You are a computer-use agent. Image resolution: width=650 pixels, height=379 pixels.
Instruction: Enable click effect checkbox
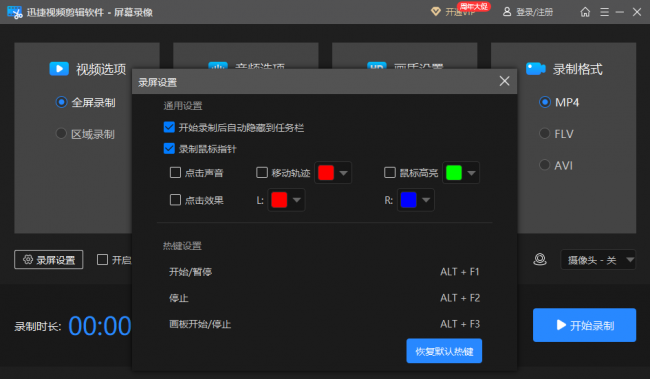click(x=175, y=200)
